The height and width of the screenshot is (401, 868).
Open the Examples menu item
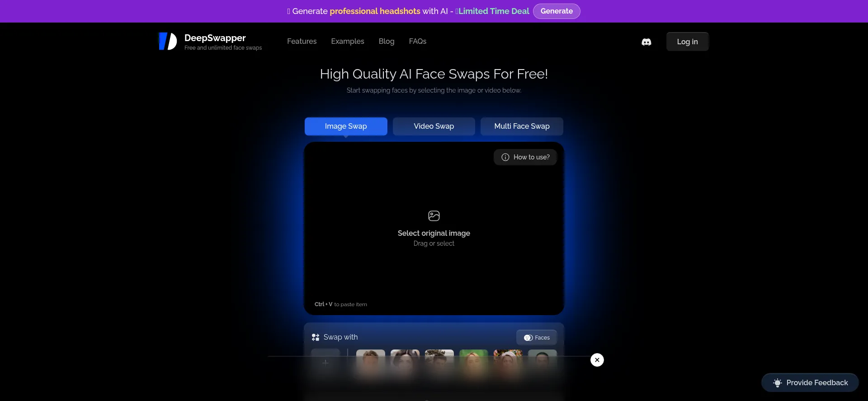coord(348,41)
